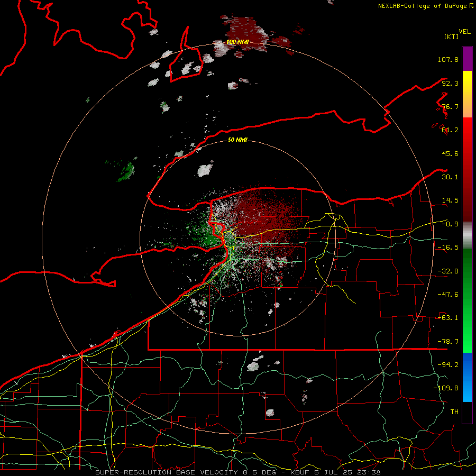Click the VEL legend title
This screenshot has height=476, width=476.
464,32
